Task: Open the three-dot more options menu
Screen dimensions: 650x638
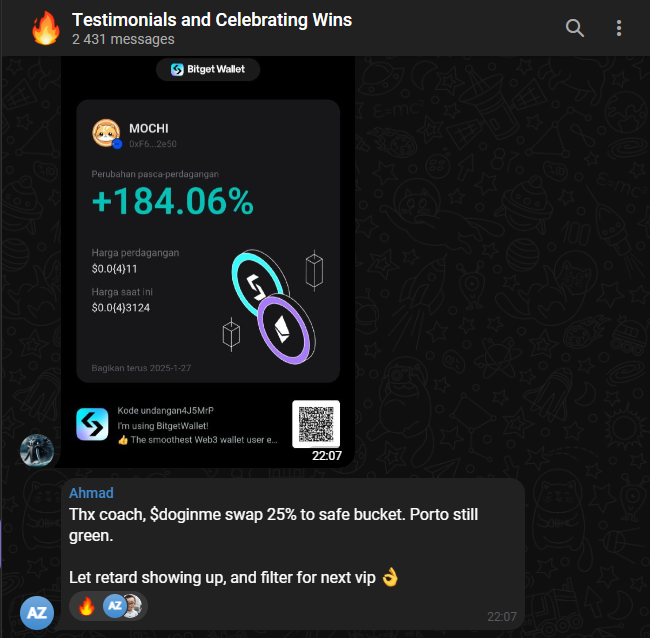Action: (x=618, y=28)
